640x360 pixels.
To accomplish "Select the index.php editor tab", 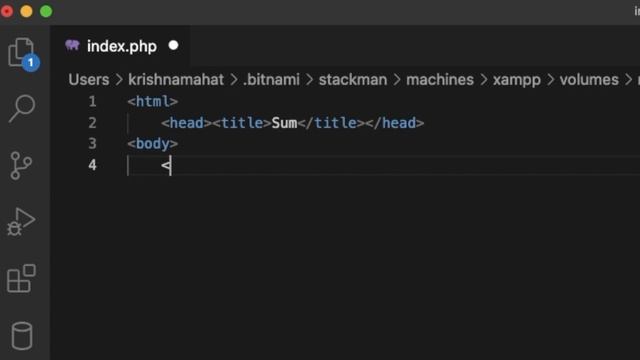I will pos(122,46).
